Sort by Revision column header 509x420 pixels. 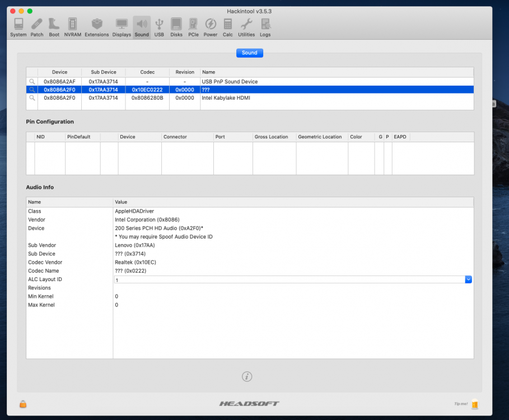click(x=185, y=72)
